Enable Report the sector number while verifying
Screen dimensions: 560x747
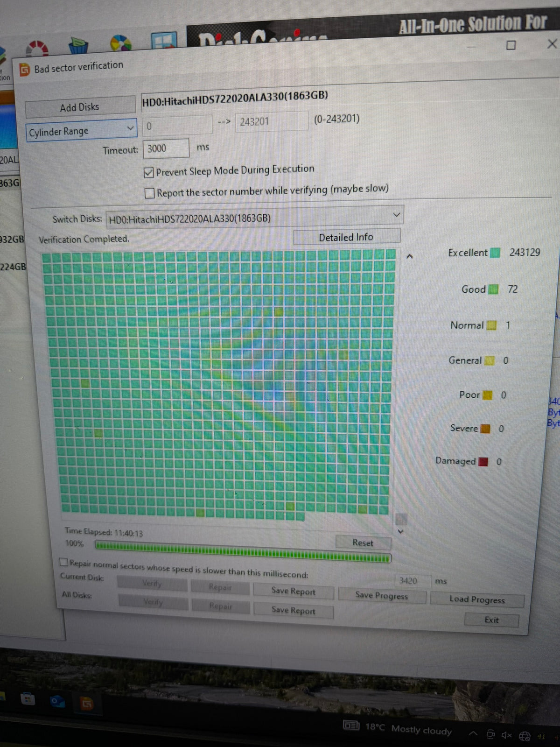pyautogui.click(x=149, y=193)
